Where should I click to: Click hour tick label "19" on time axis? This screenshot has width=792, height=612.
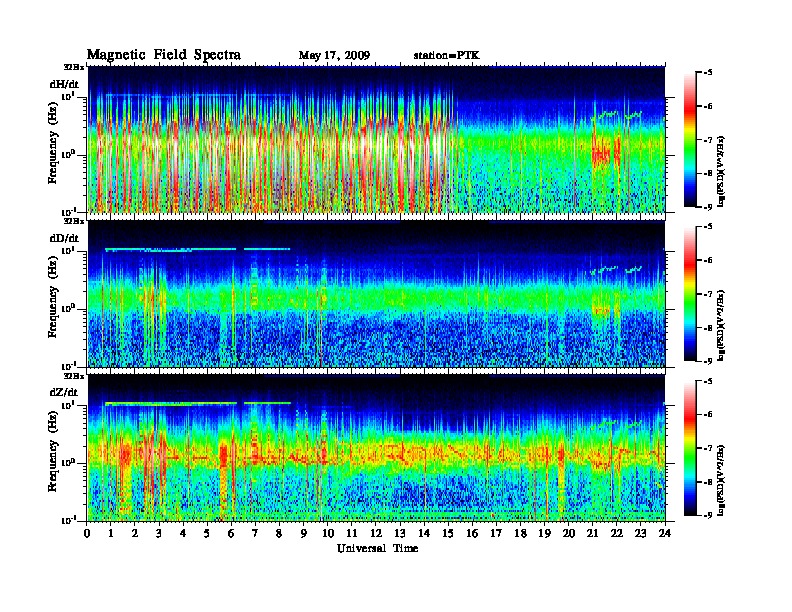point(544,533)
